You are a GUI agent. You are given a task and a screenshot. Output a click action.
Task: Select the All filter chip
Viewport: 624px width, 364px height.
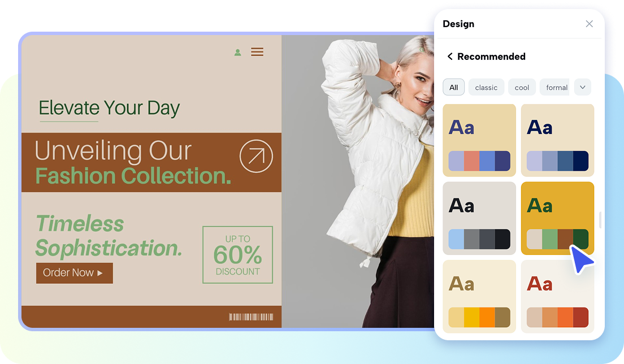click(453, 87)
